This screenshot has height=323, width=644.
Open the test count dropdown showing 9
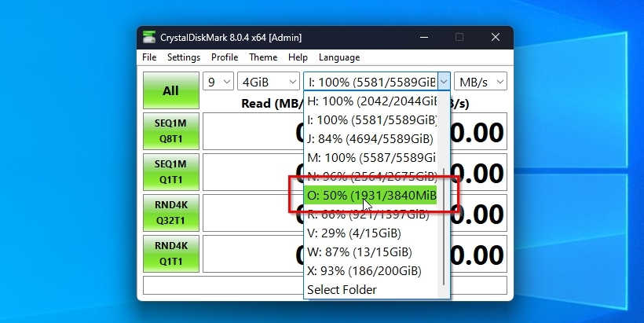pos(218,82)
